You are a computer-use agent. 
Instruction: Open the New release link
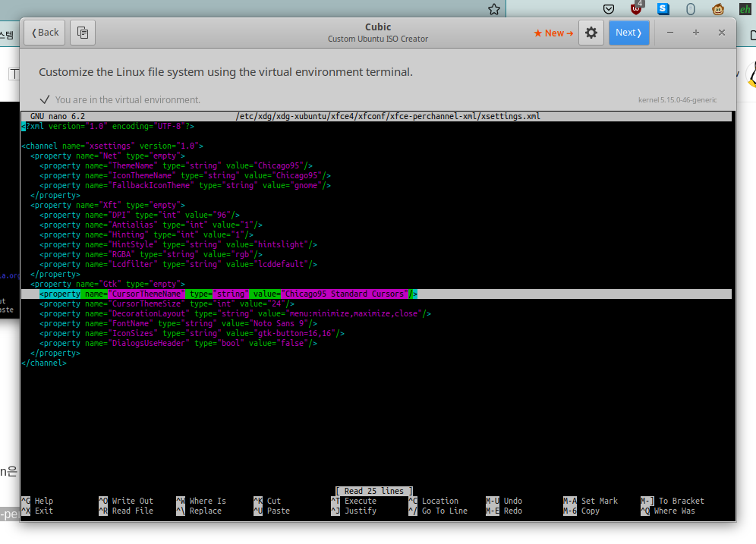pos(553,33)
